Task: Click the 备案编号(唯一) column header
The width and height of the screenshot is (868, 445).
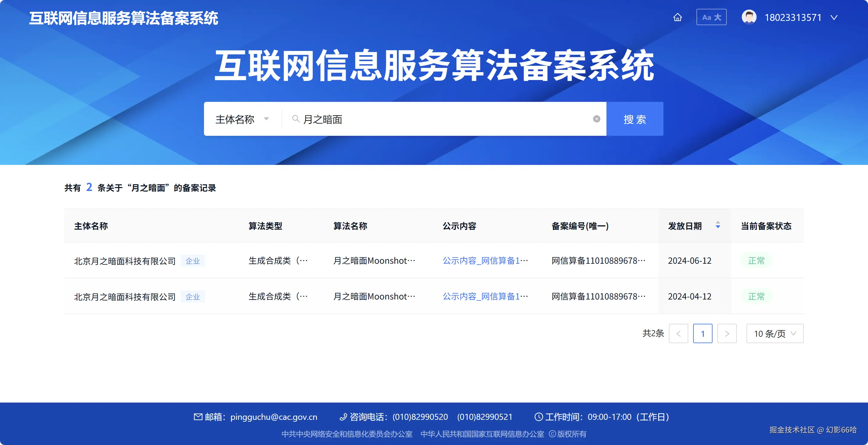Action: (x=580, y=226)
